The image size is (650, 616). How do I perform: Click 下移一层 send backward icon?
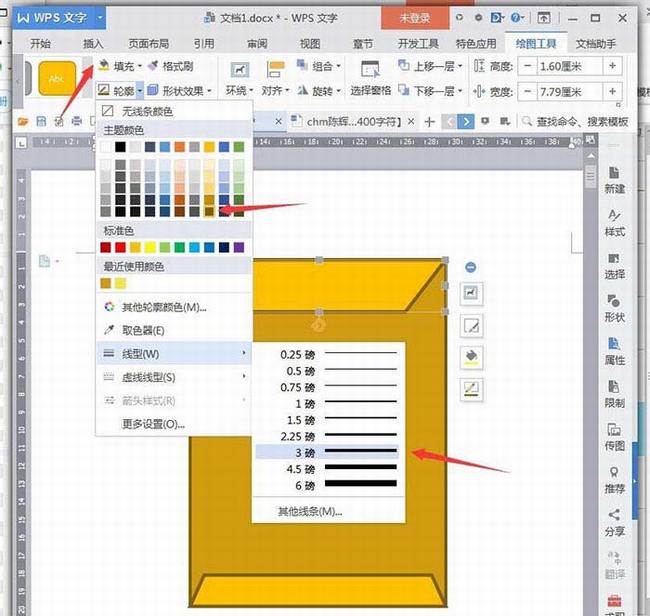point(403,90)
